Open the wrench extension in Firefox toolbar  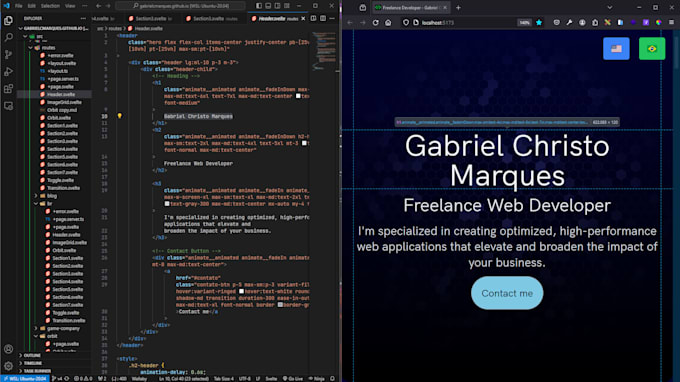[x=569, y=23]
